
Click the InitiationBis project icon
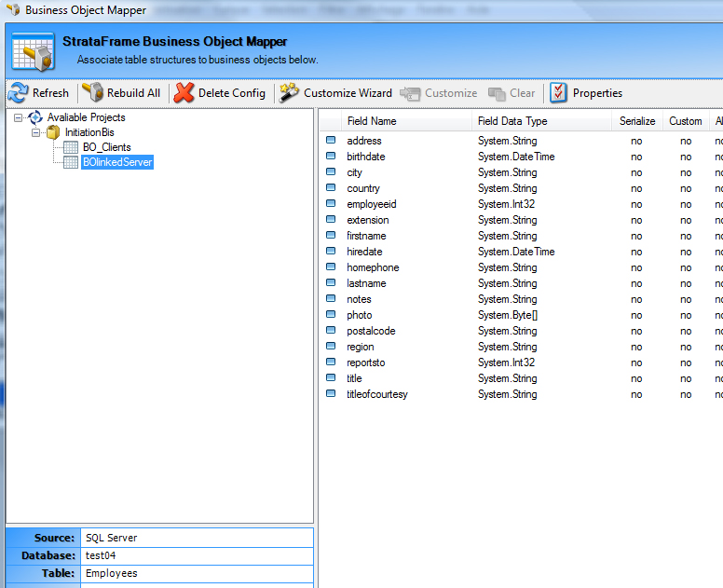54,132
